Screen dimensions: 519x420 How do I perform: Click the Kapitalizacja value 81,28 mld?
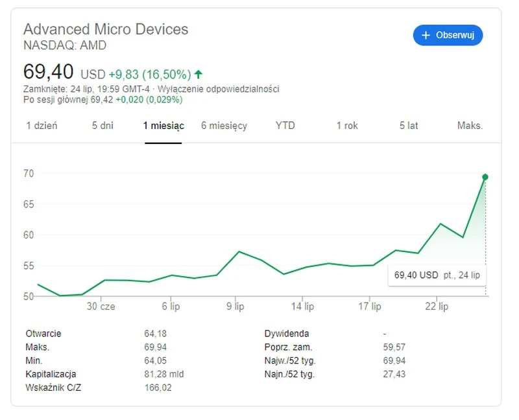tap(165, 374)
